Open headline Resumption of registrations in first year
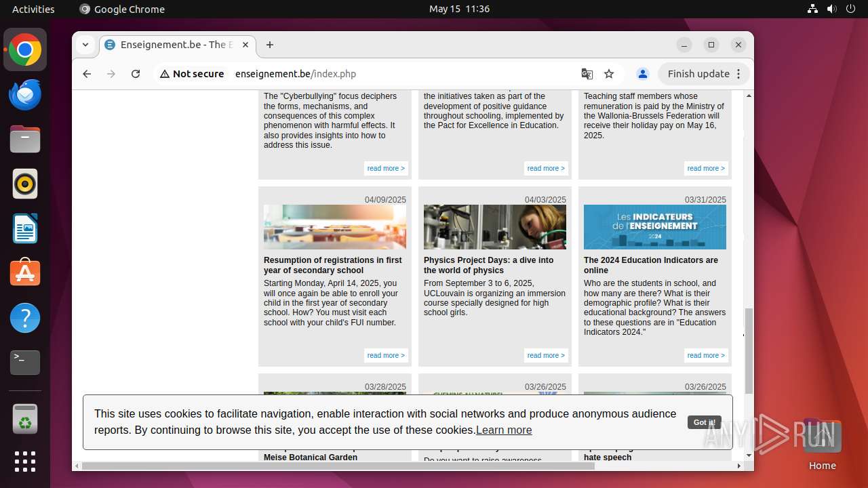This screenshot has width=868, height=488. point(332,265)
